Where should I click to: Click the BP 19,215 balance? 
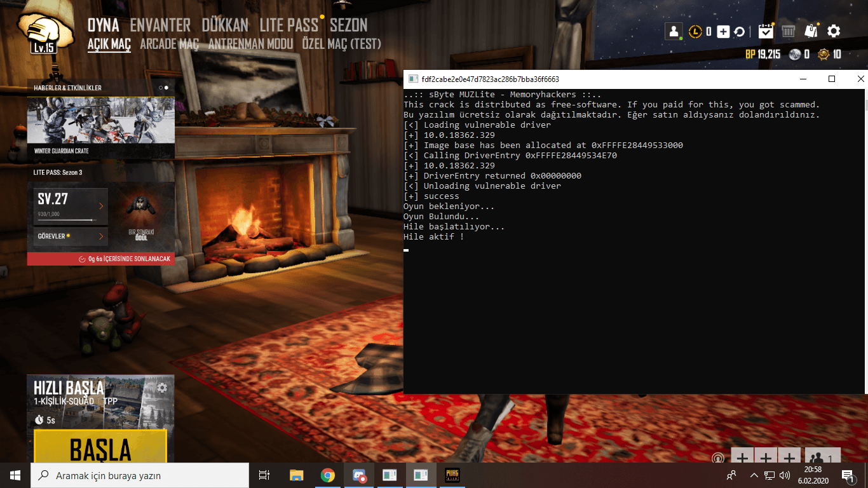[x=763, y=55]
